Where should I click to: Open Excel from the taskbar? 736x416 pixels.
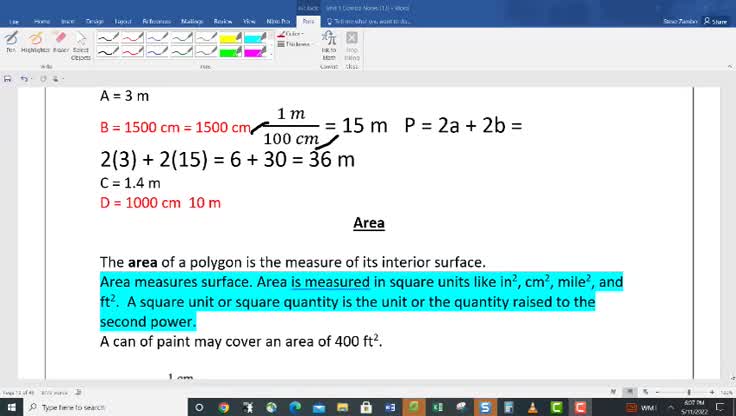point(437,408)
